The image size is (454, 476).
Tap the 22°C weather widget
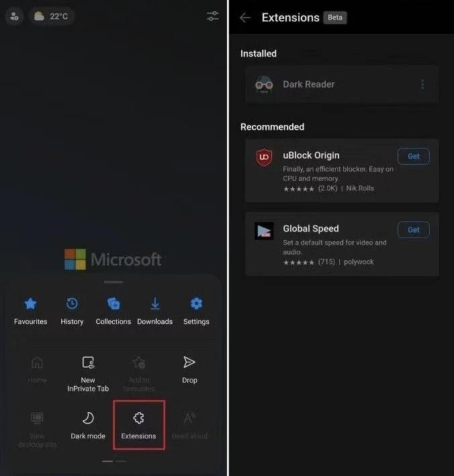click(x=51, y=16)
